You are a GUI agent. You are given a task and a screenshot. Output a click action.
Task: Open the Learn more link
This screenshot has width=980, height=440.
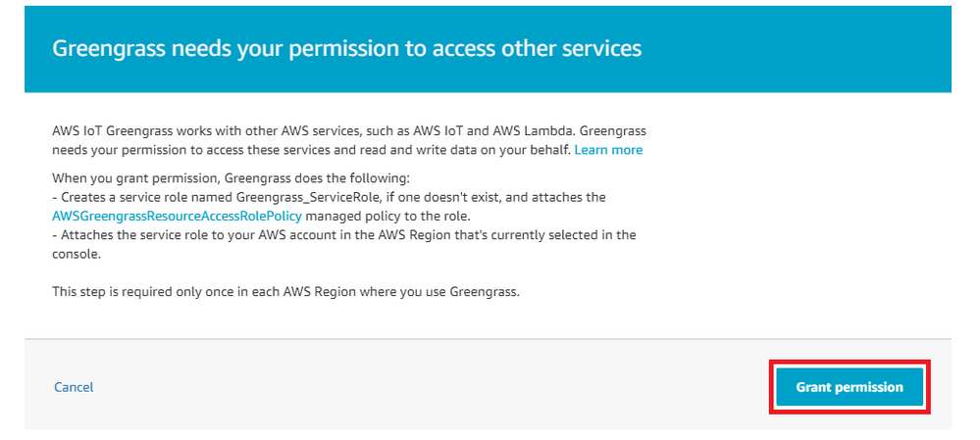(x=608, y=150)
